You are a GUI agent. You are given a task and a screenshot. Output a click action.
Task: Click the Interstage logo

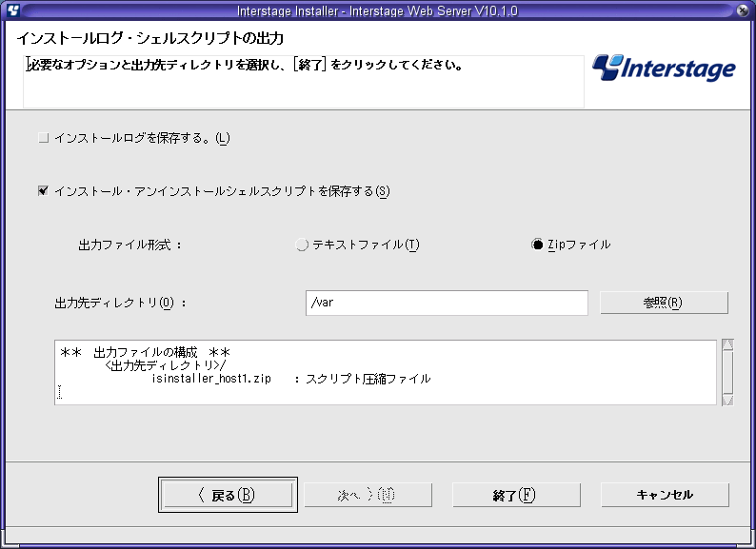(x=664, y=68)
